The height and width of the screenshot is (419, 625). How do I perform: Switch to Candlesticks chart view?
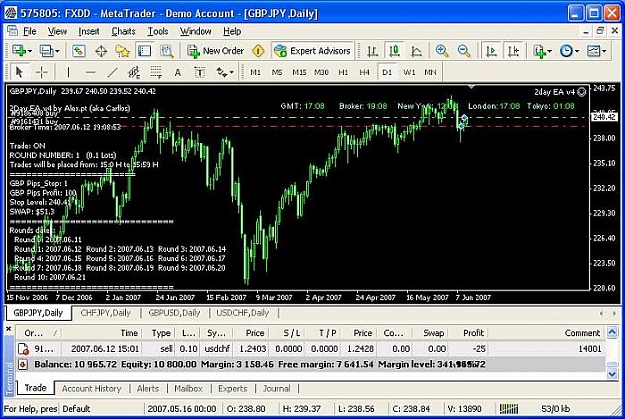pyautogui.click(x=394, y=51)
